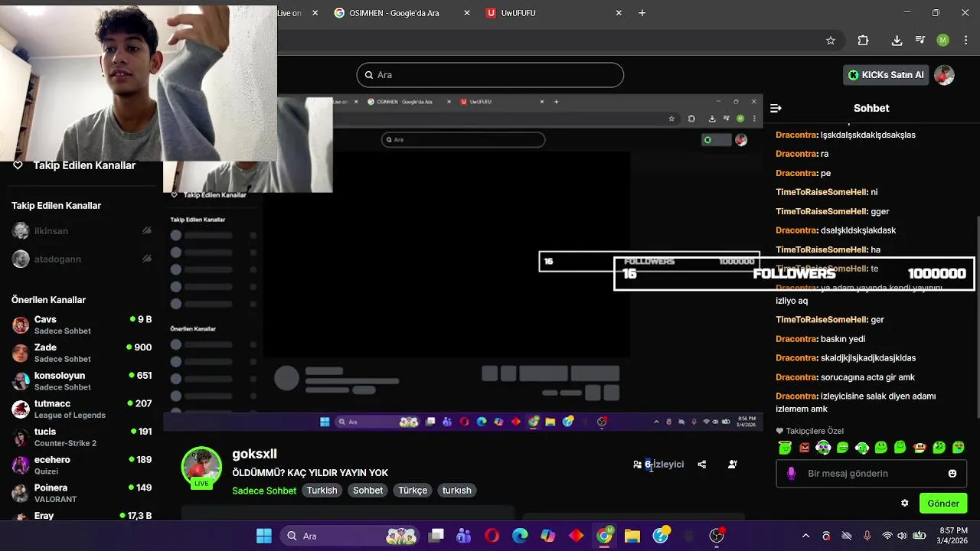The image size is (980, 551).
Task: Select the Sohbet tag under stream title
Action: (x=367, y=491)
